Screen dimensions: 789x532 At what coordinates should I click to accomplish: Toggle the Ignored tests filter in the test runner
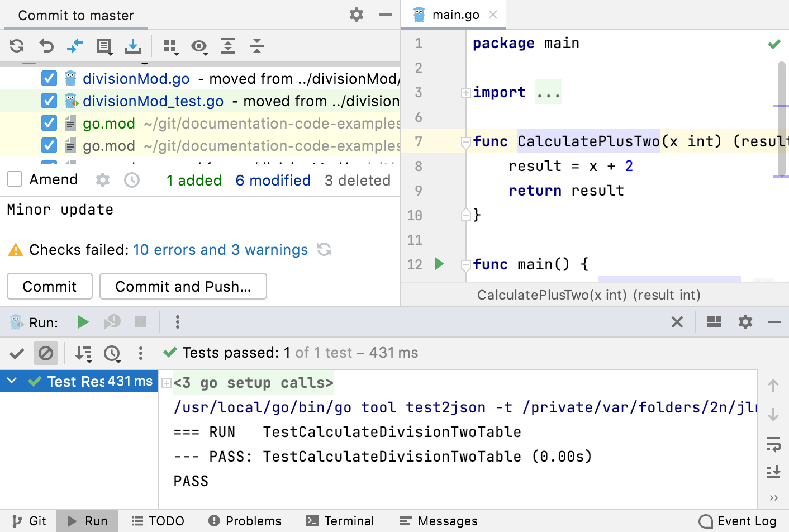coord(46,353)
